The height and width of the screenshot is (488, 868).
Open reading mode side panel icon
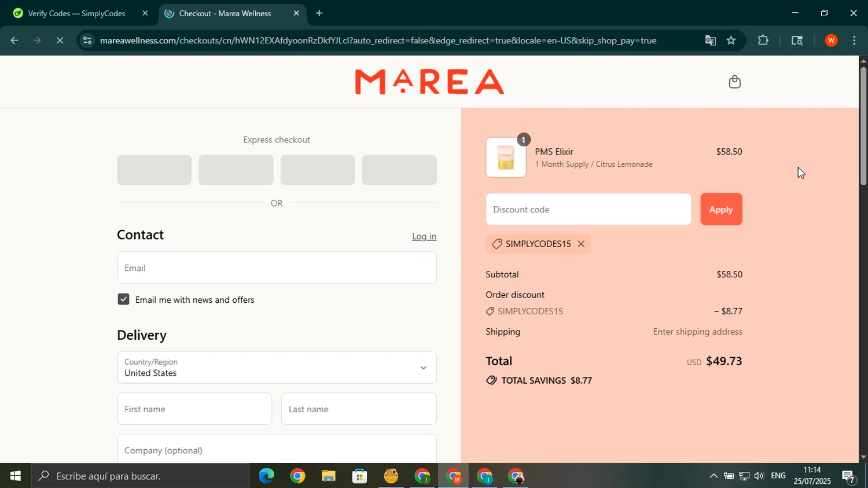[x=797, y=41]
